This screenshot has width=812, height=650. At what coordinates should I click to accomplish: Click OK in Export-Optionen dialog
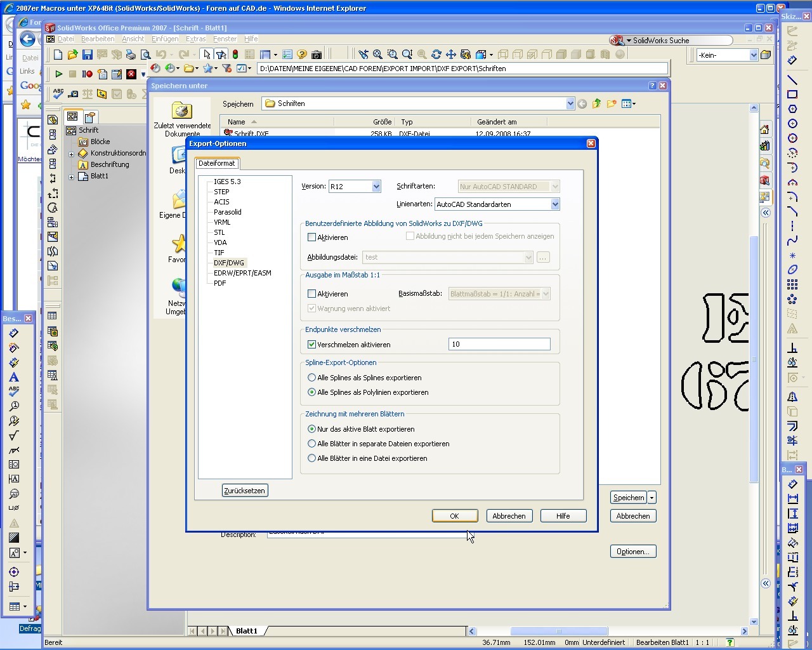coord(454,516)
